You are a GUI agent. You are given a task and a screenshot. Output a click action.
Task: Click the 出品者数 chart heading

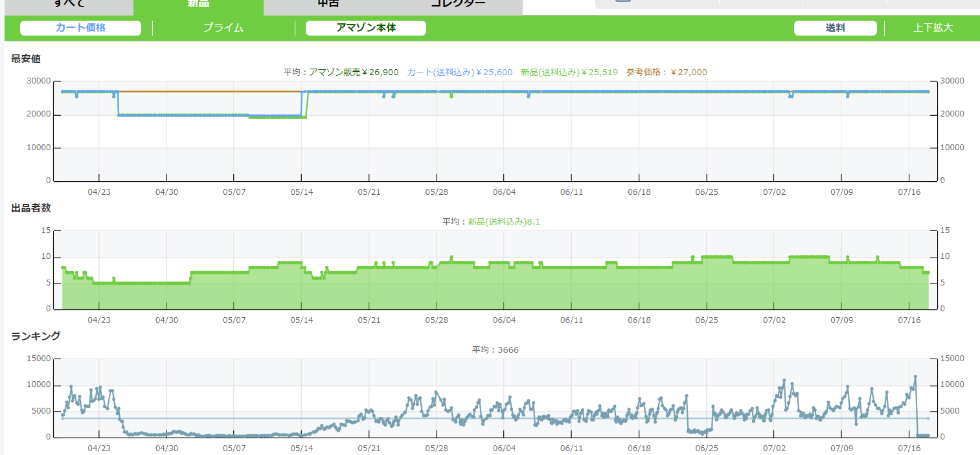(31, 208)
